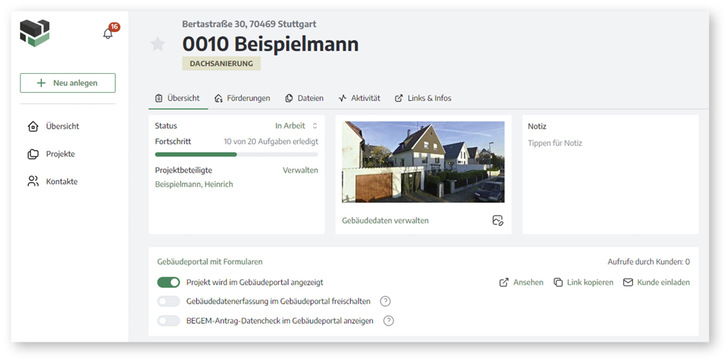Enable Gebäudedatenerfassung im Gebäudeportal freischalten toggle
The height and width of the screenshot is (361, 728).
point(169,302)
